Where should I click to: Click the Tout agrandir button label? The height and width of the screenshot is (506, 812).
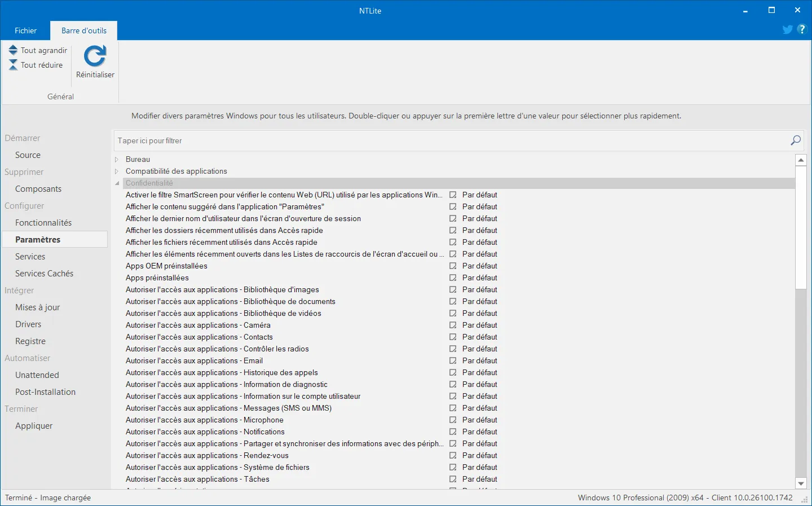tap(44, 50)
